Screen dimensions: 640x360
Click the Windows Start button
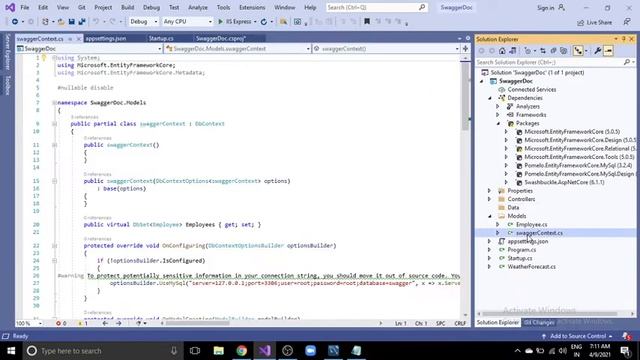pyautogui.click(x=11, y=351)
